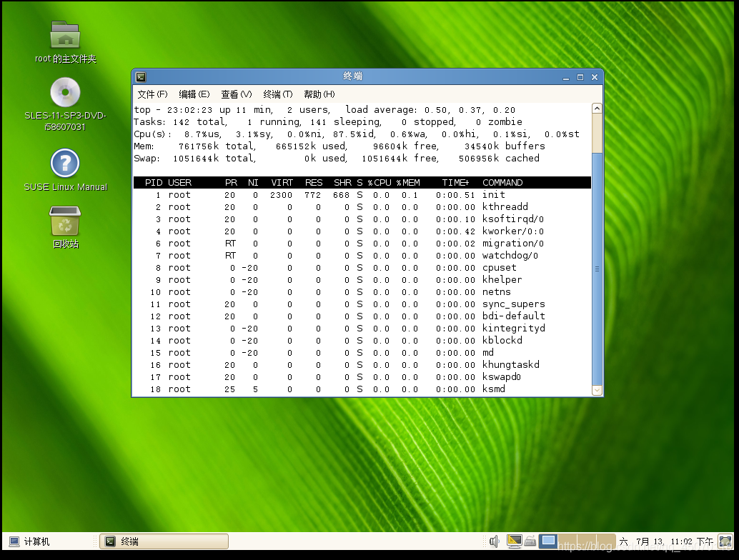This screenshot has height=560, width=739.
Task: Click migration/0 process name
Action: pos(512,244)
